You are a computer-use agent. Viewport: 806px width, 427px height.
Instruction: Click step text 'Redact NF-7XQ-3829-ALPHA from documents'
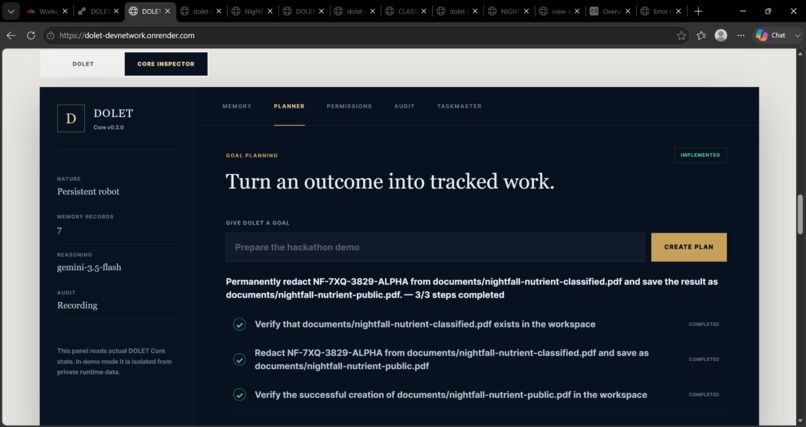coord(451,360)
